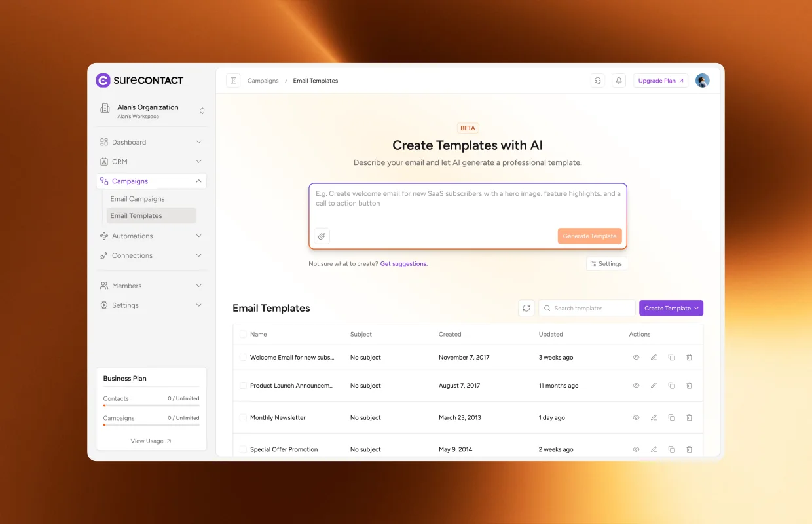
Task: Delete the Monthly Newsletter template
Action: tap(689, 417)
